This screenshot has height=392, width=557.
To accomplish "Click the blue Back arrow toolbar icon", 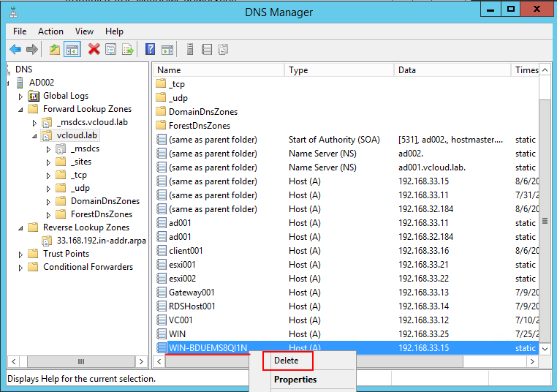I will click(15, 50).
